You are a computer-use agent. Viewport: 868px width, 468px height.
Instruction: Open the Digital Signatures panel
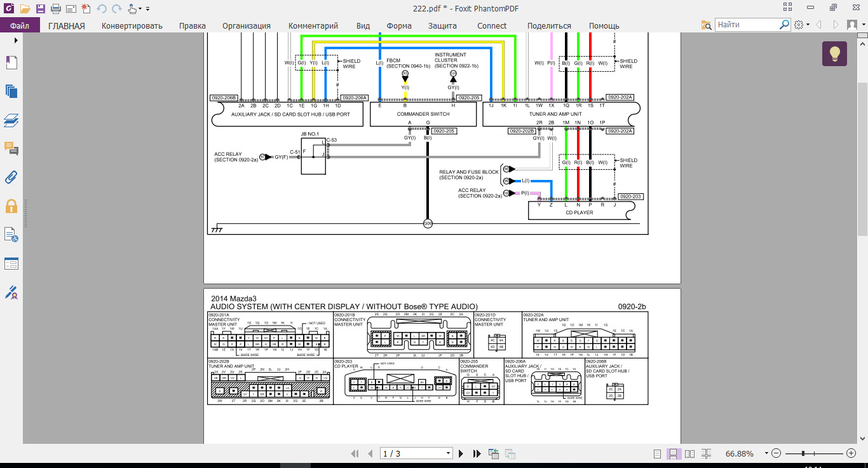(x=11, y=292)
